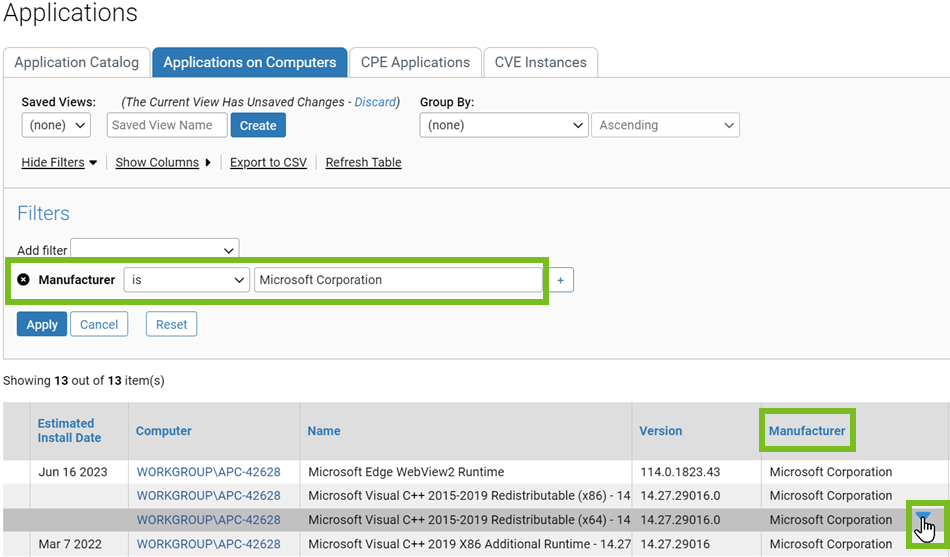Open the Add filter dropdown
This screenshot has width=950, height=557.
tap(154, 250)
